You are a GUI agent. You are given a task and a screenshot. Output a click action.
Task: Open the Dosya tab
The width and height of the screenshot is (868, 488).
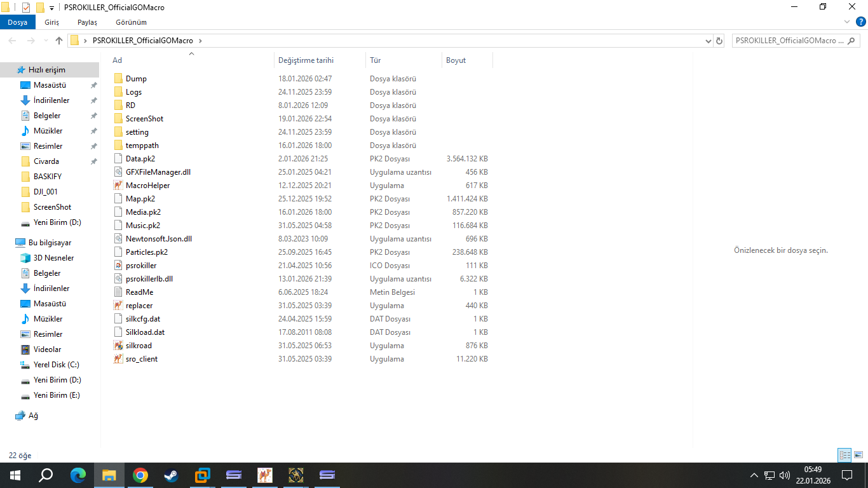point(18,22)
